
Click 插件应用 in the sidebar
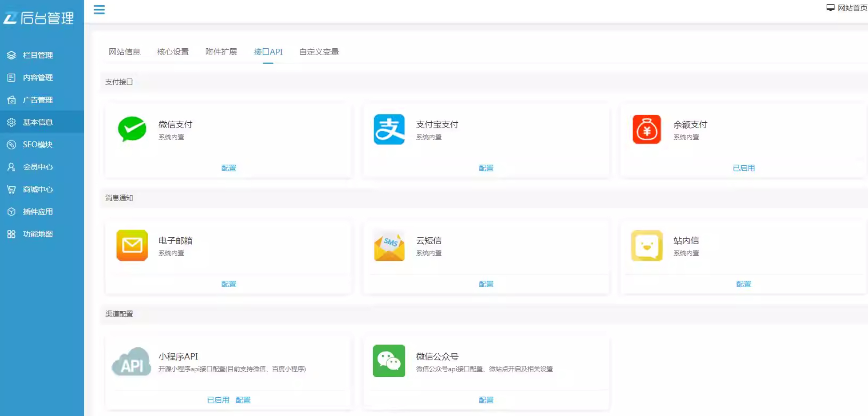(38, 212)
